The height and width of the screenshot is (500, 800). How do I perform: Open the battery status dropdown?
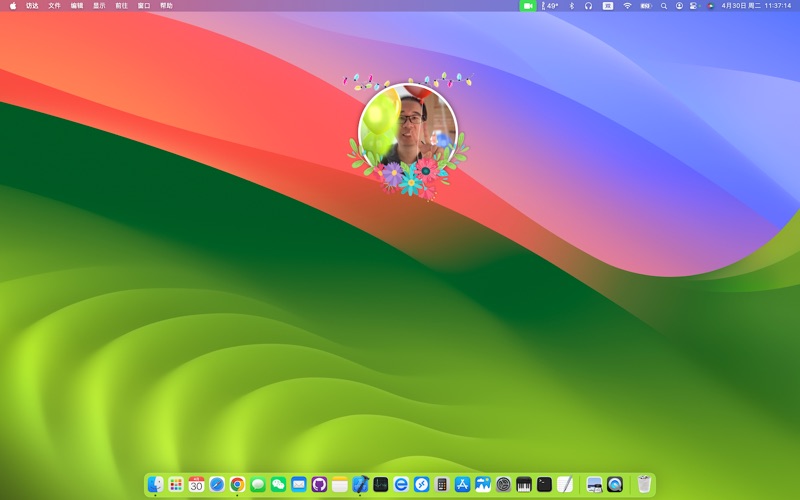pos(645,6)
